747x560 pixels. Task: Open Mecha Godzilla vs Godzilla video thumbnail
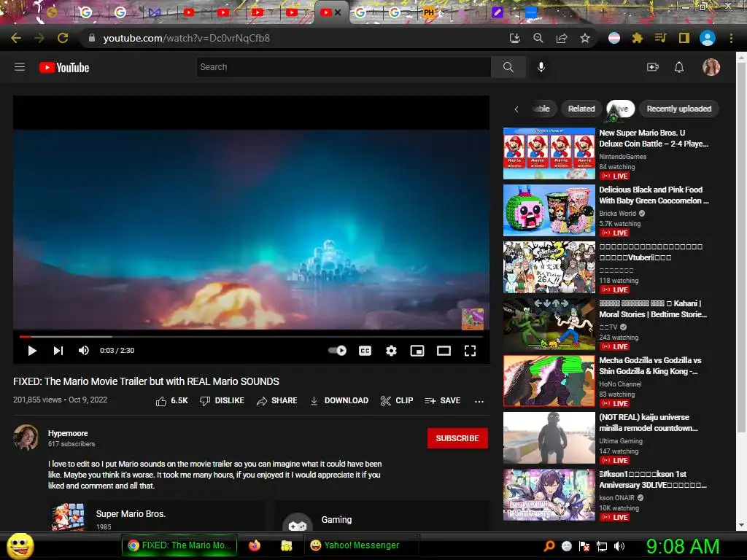click(x=549, y=381)
